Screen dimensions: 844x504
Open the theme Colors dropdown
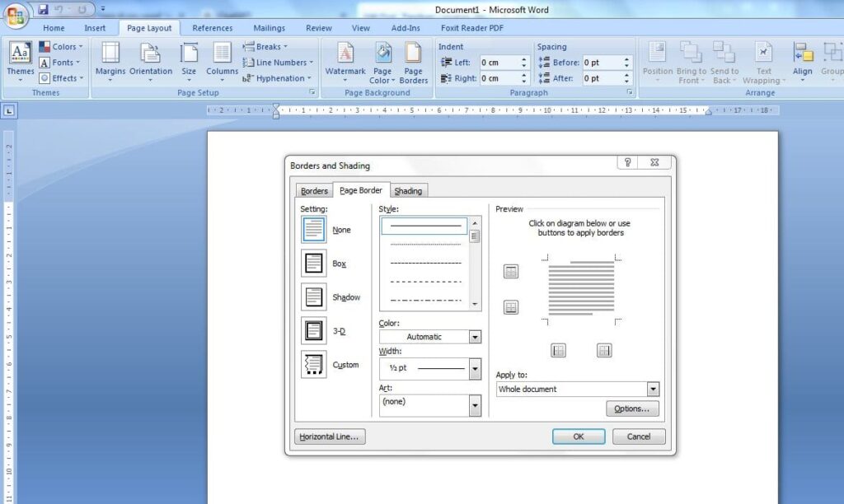61,47
